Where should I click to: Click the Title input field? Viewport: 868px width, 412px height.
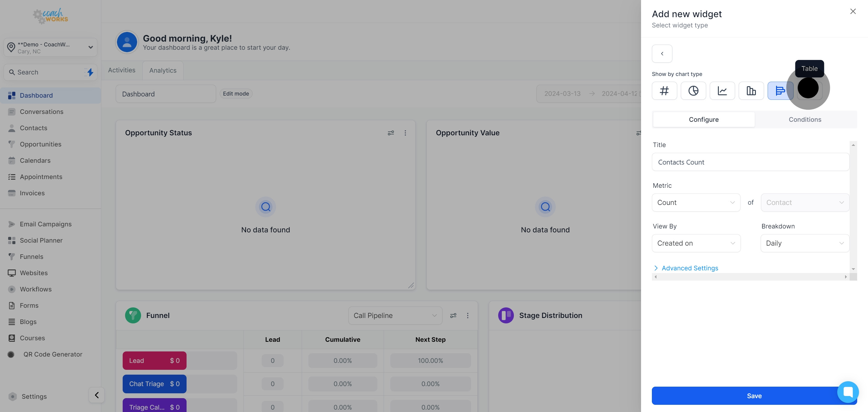(750, 162)
